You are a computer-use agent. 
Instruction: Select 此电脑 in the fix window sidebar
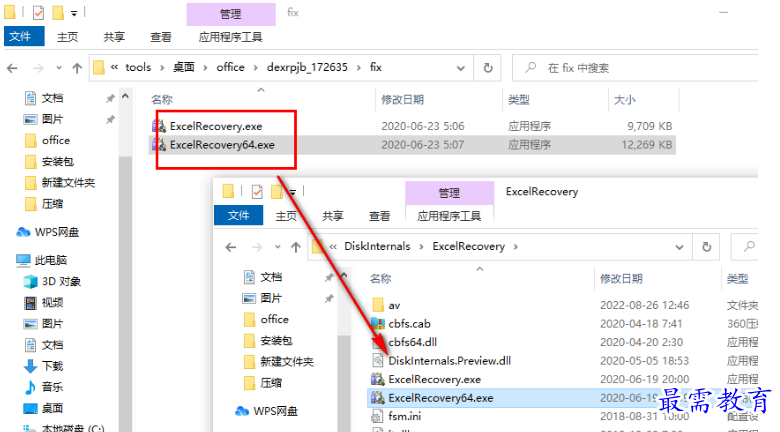click(x=50, y=260)
